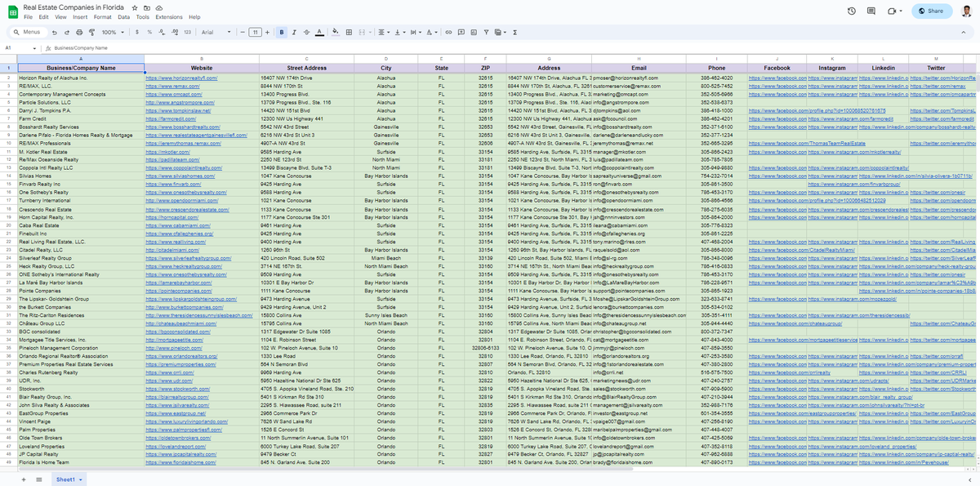Toggle italic formatting

(x=294, y=32)
